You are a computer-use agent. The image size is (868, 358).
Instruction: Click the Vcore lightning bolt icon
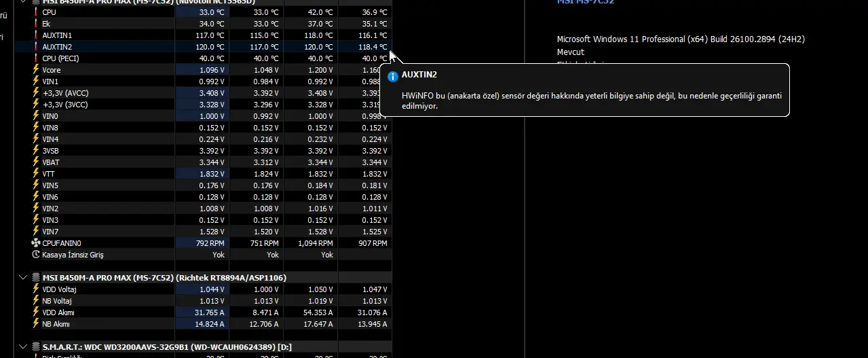(x=36, y=70)
